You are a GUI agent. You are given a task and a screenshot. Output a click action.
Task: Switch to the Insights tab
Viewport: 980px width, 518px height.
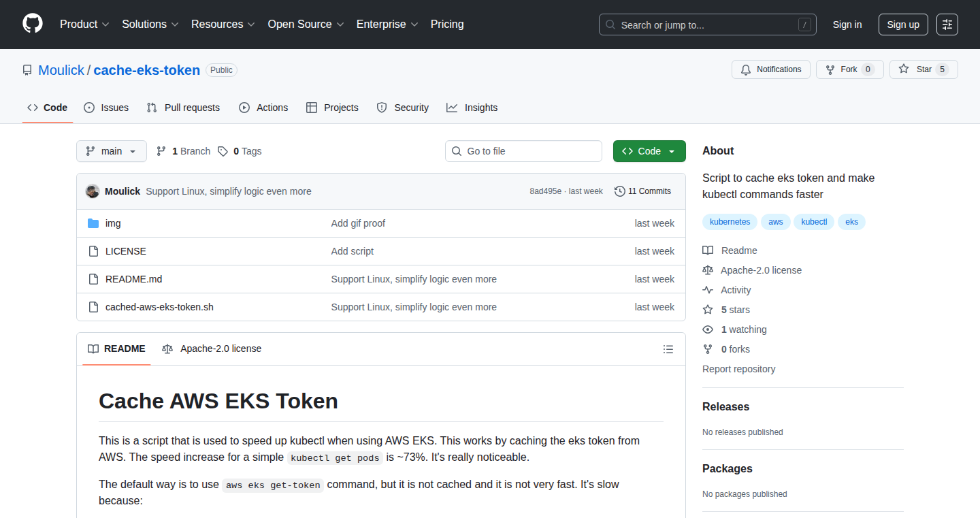472,108
